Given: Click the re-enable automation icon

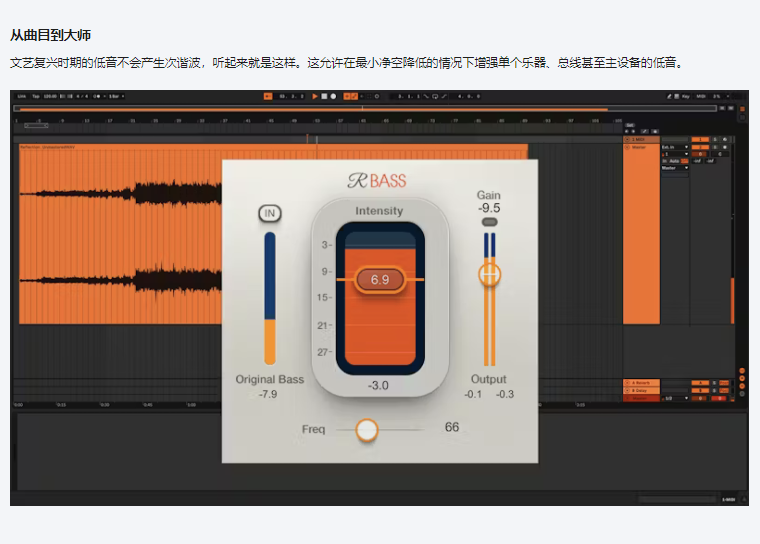Looking at the screenshot, I should [362, 96].
